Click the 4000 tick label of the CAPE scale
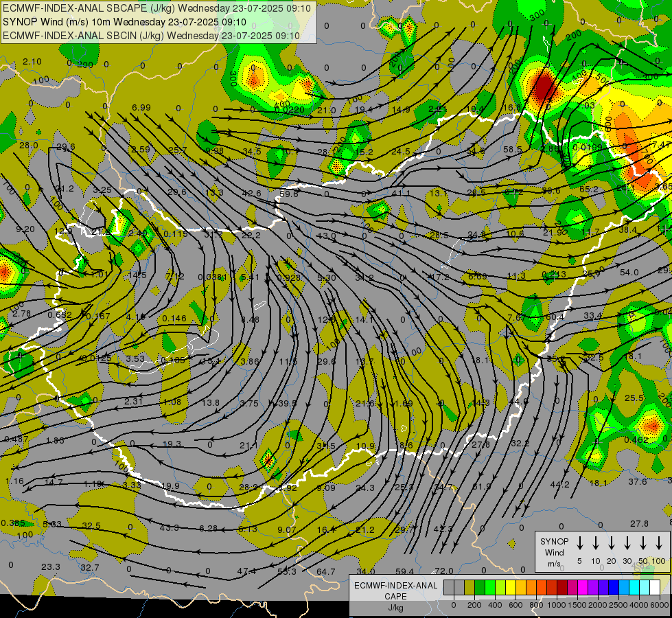Viewport: 672px width, 618px height. (638, 605)
